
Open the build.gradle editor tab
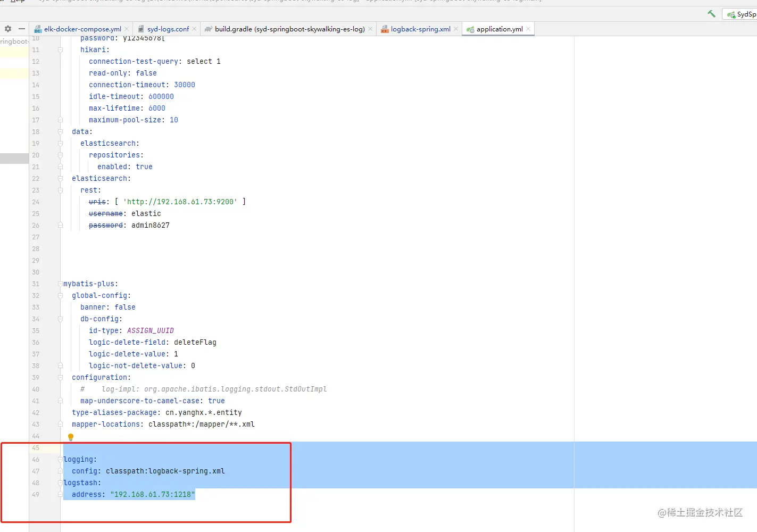(289, 29)
